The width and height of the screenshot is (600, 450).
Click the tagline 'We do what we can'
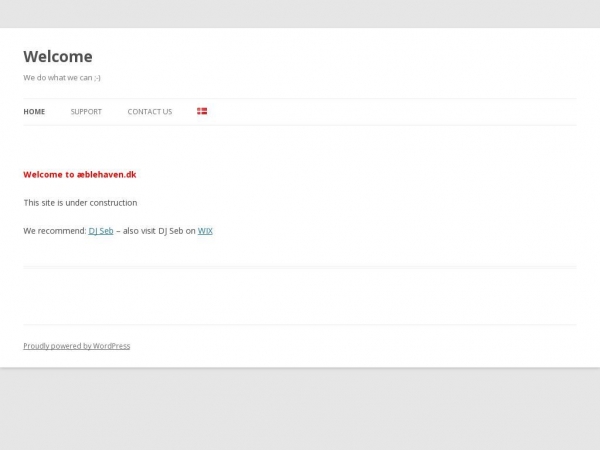click(62, 77)
